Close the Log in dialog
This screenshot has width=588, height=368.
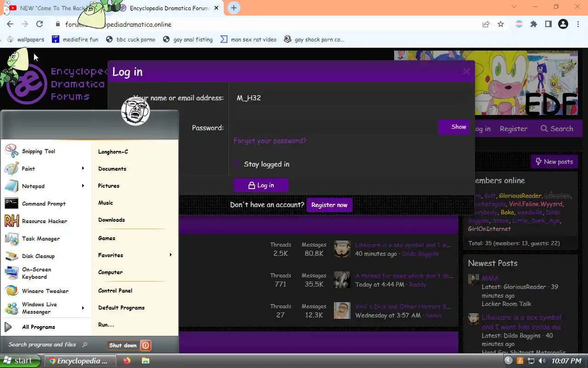pos(466,71)
